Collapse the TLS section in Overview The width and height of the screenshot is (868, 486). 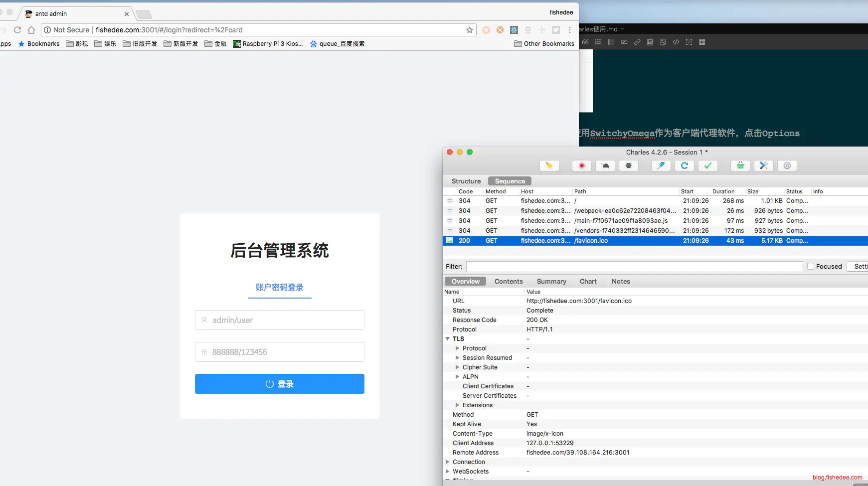click(x=448, y=338)
